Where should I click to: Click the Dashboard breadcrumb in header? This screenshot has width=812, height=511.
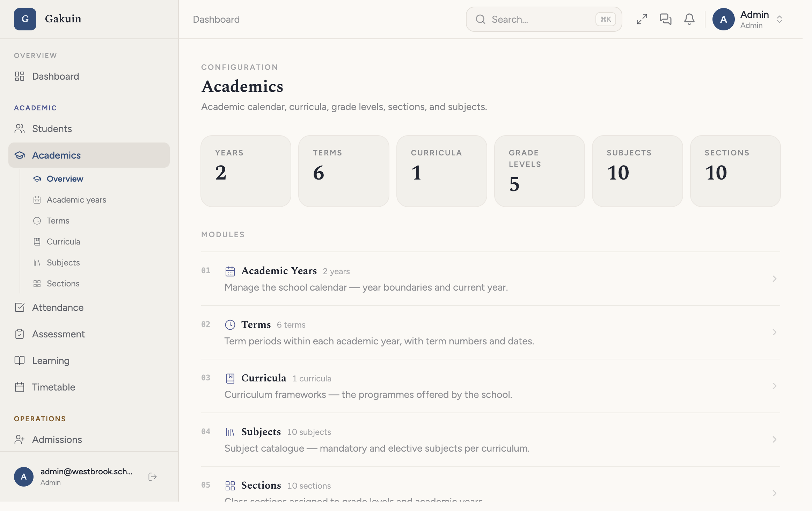pos(216,19)
